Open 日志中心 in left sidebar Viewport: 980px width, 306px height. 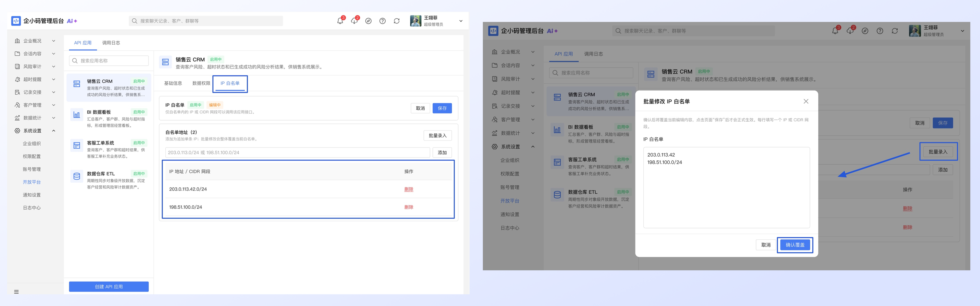point(32,208)
